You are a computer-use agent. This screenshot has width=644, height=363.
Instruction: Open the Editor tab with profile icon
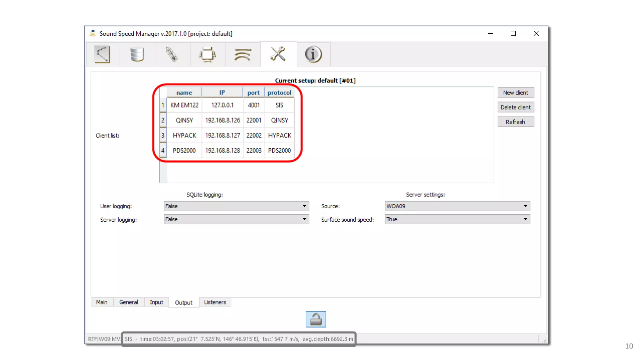[102, 54]
